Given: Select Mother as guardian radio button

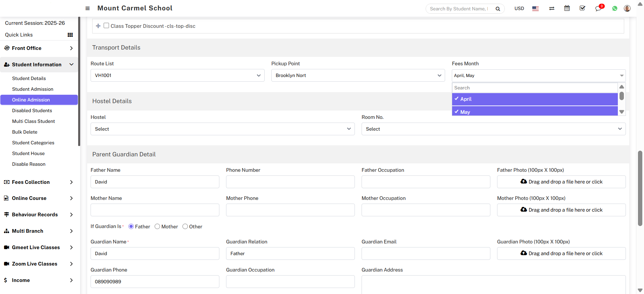Looking at the screenshot, I should click(157, 227).
